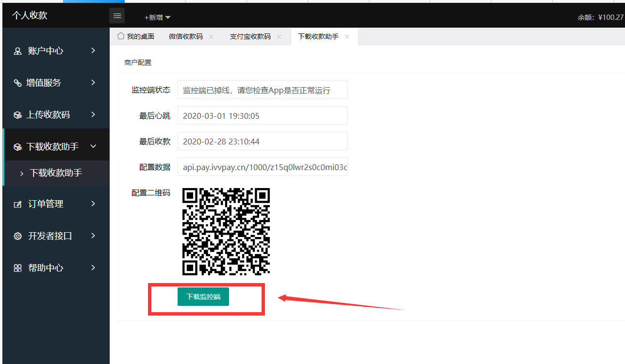Click the 最后心跳 label
Image resolution: width=625 pixels, height=364 pixels.
pos(155,116)
